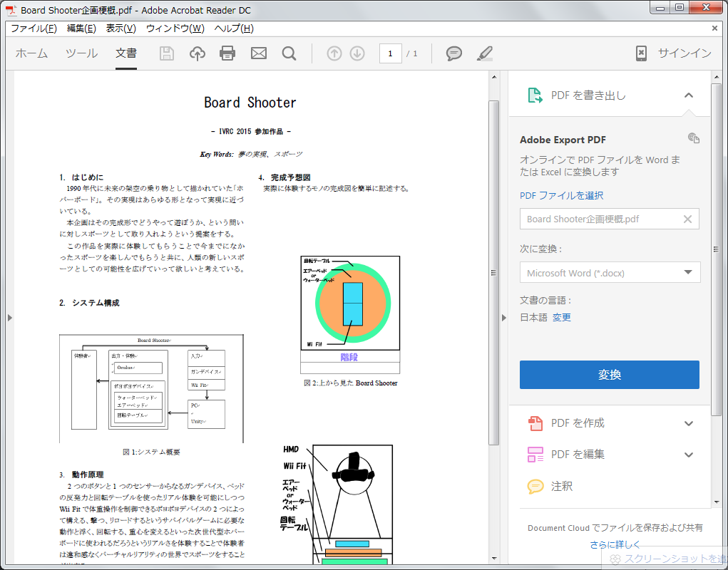
Task: Print the document with printer icon
Action: click(227, 54)
